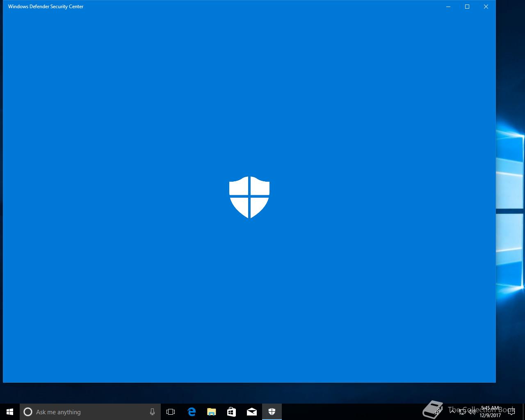The width and height of the screenshot is (525, 420).
Task: Maximize the Windows Defender Security Center window
Action: (x=467, y=7)
